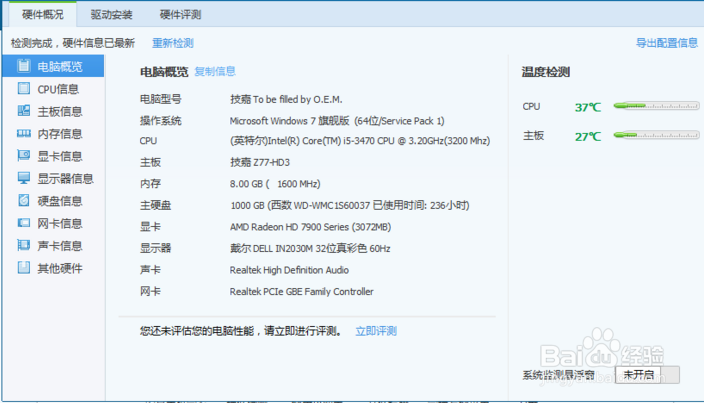Switch to the 硬件概况 tab
Screen dimensions: 704x403
[x=43, y=14]
